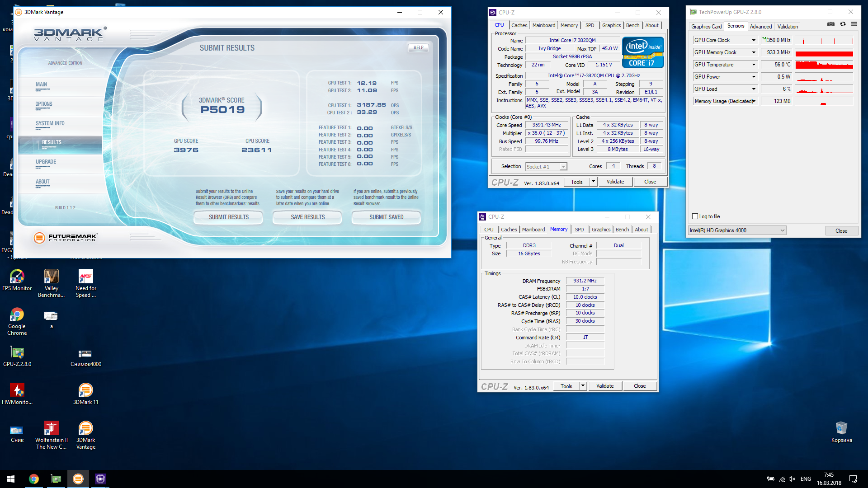Select the Wolfenstein II desktop shortcut
The height and width of the screenshot is (488, 868).
click(52, 435)
